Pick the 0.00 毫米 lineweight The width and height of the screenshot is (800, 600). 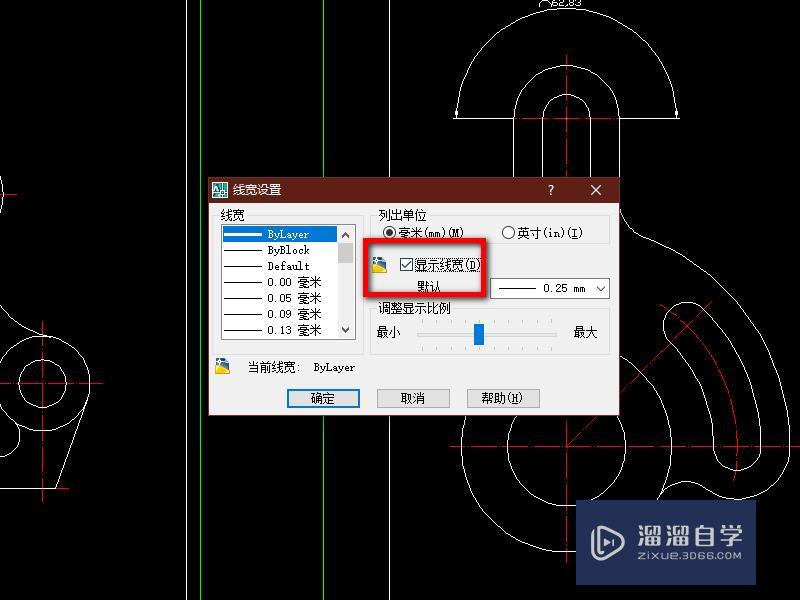[x=280, y=282]
